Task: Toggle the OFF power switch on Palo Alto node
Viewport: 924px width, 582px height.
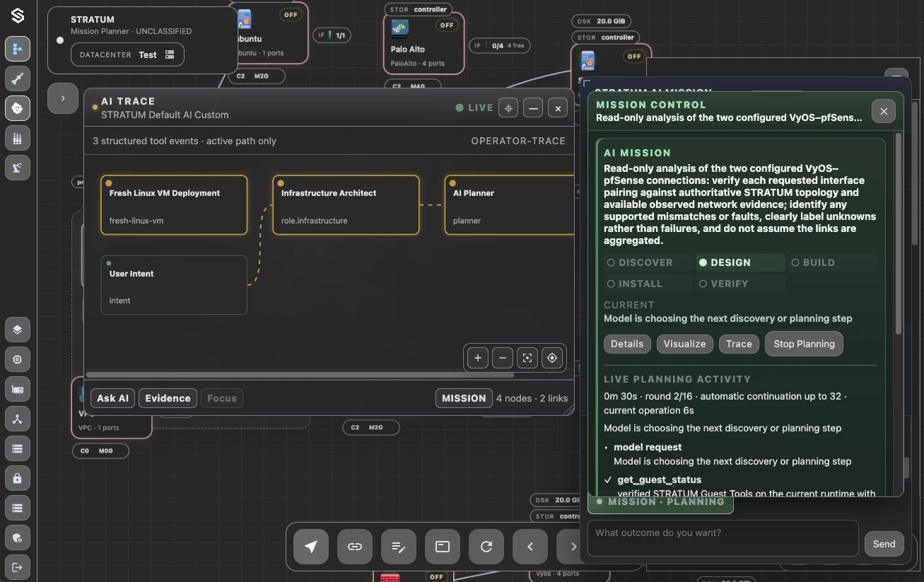Action: [x=446, y=25]
